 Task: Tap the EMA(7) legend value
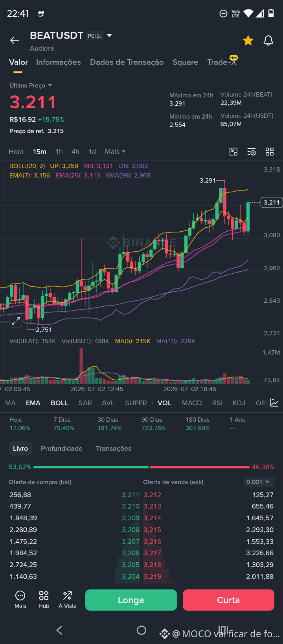[30, 176]
